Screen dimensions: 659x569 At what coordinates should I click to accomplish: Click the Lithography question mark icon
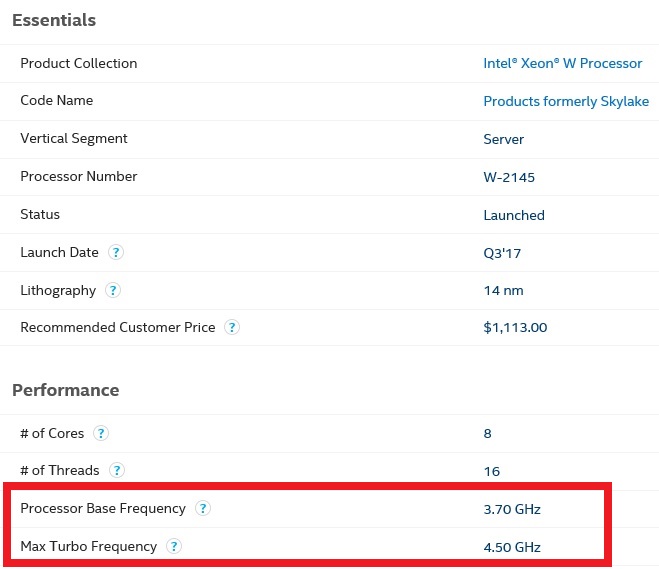click(113, 290)
